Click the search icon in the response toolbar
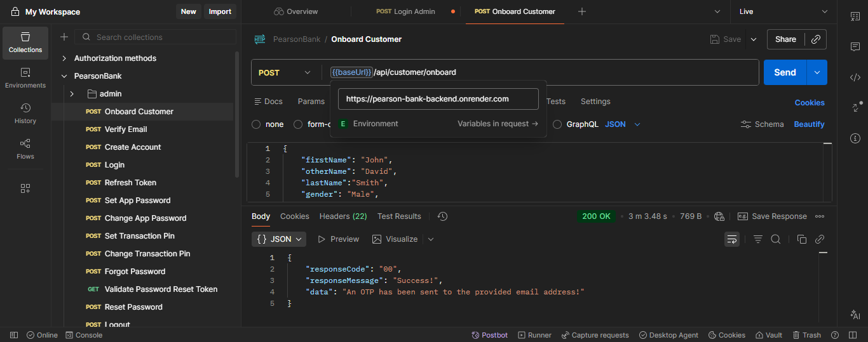The image size is (868, 342). (776, 239)
